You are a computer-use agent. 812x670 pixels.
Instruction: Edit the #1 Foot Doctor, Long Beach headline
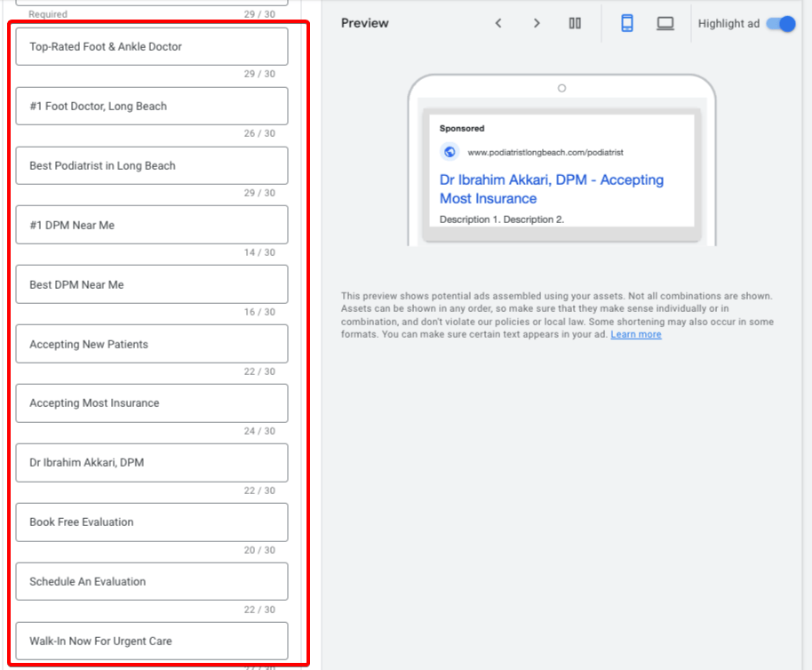[152, 107]
